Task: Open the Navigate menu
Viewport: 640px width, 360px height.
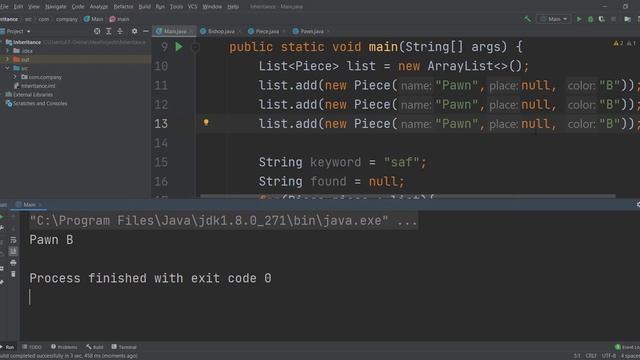Action: pos(56,7)
